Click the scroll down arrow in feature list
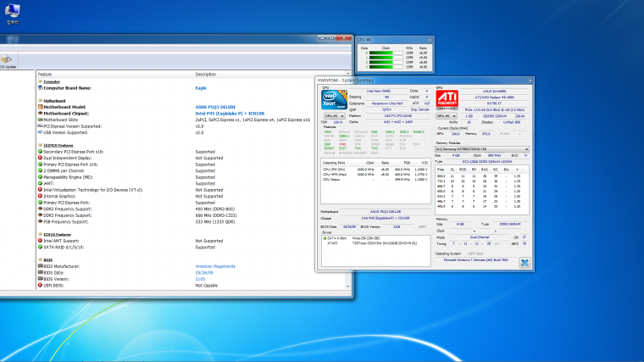Viewport: 644px width, 362px height. pos(348,286)
